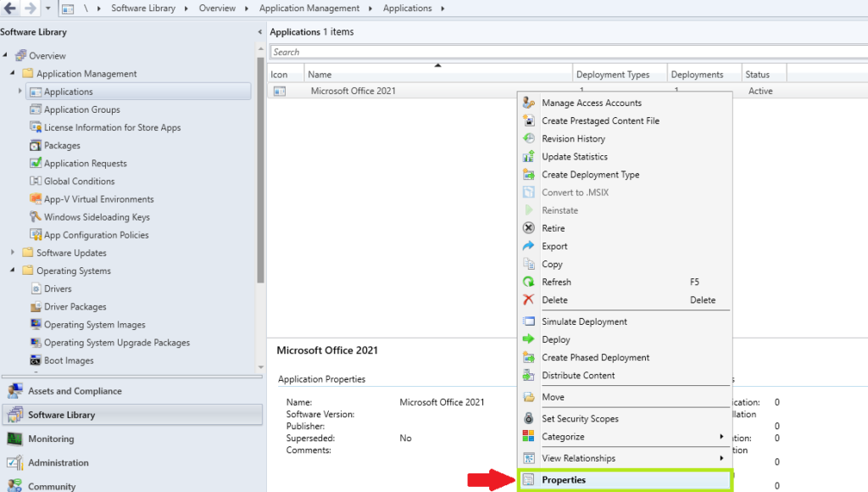Collapse the Overview tree node

(x=5, y=55)
